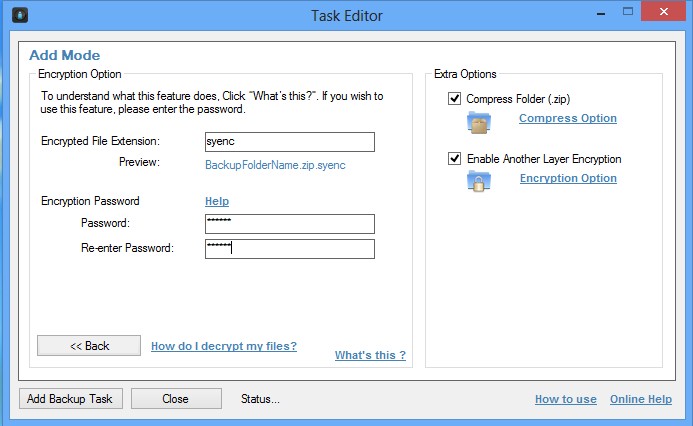Click the locked folder Encryption icon
Viewport: 693px width, 426px height.
click(479, 181)
